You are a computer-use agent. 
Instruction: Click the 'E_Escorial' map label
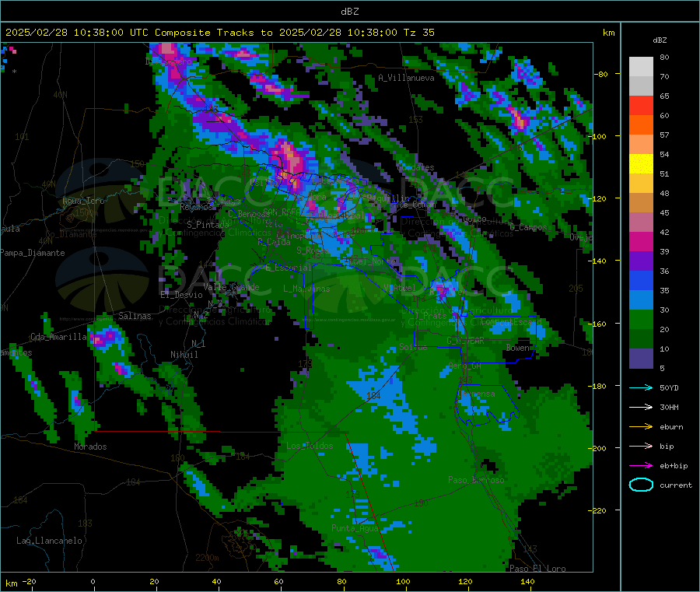(289, 268)
